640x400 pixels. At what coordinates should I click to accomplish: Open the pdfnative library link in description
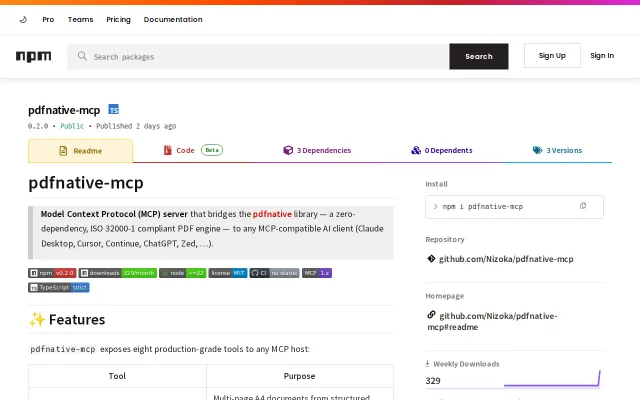point(272,214)
